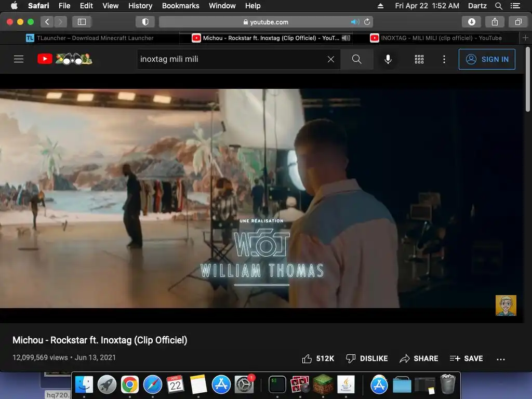
Task: Click the Safari compass icon in Dock
Action: tap(153, 385)
